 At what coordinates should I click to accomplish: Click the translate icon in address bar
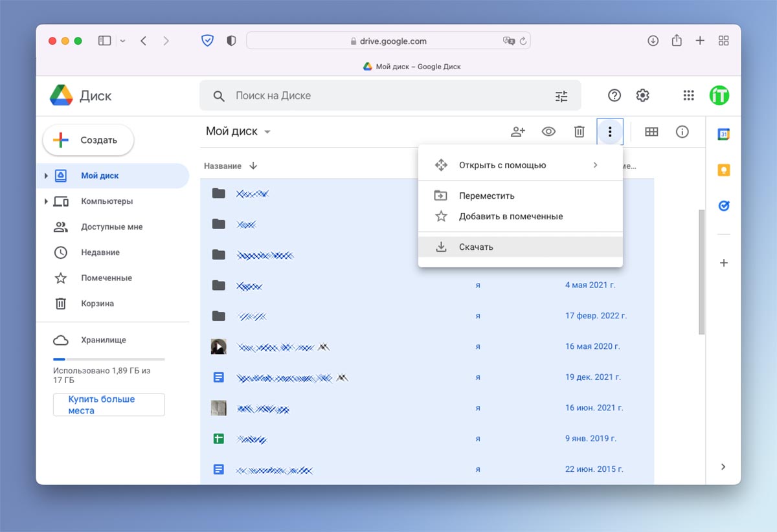pos(509,41)
